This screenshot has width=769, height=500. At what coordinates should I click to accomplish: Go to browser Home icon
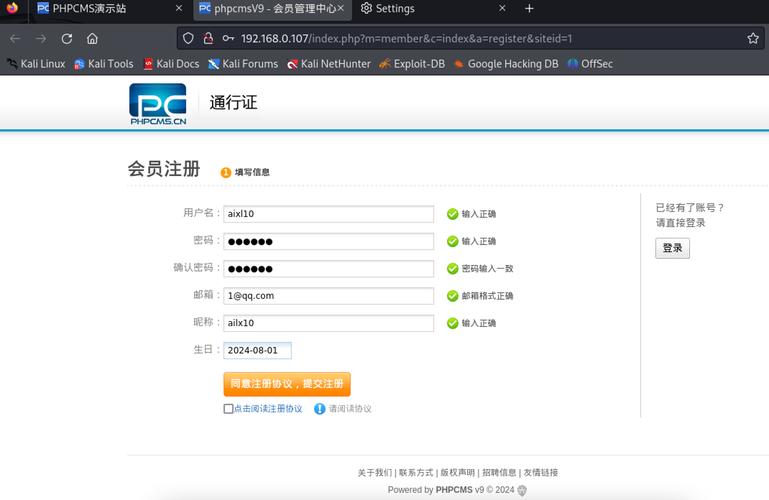pos(92,38)
